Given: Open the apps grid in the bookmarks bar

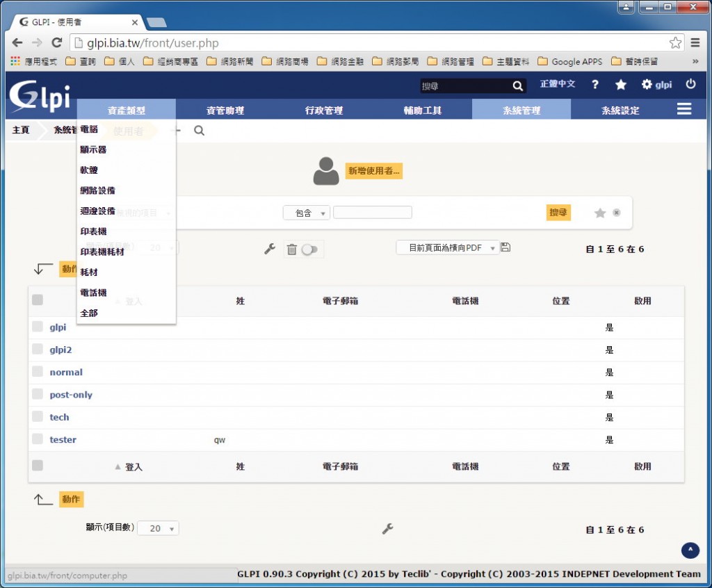Looking at the screenshot, I should tap(15, 61).
